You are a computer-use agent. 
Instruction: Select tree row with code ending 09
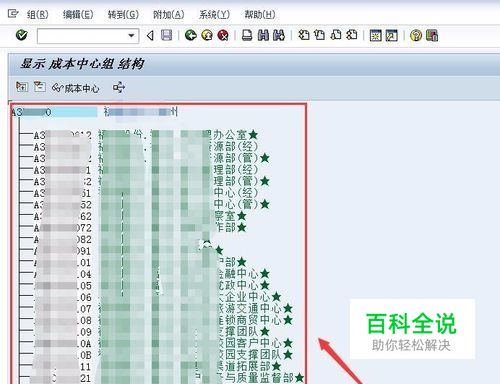152,332
